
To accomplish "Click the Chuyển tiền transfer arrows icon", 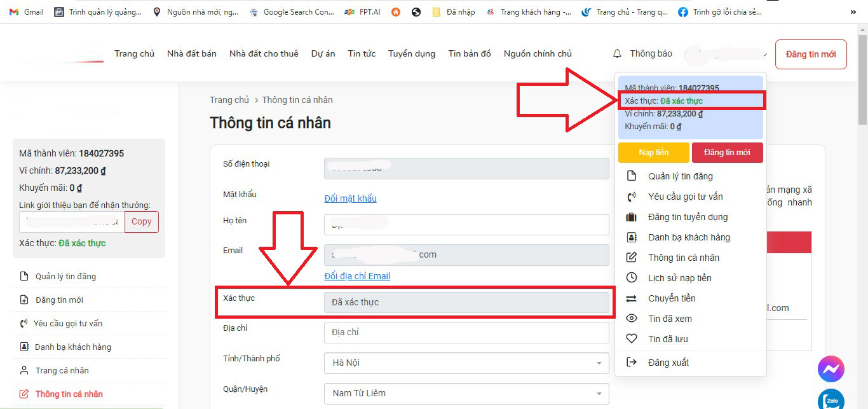I will (x=631, y=298).
